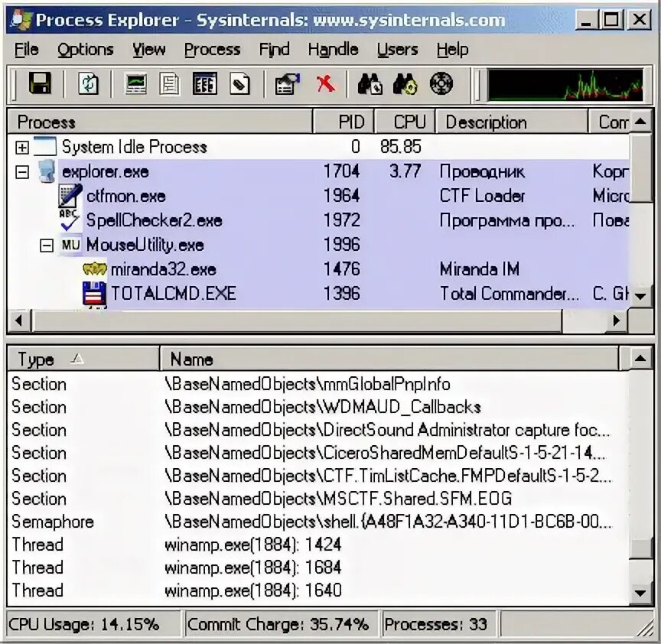
Task: Open System Information graph toolbar icon
Action: tap(135, 83)
